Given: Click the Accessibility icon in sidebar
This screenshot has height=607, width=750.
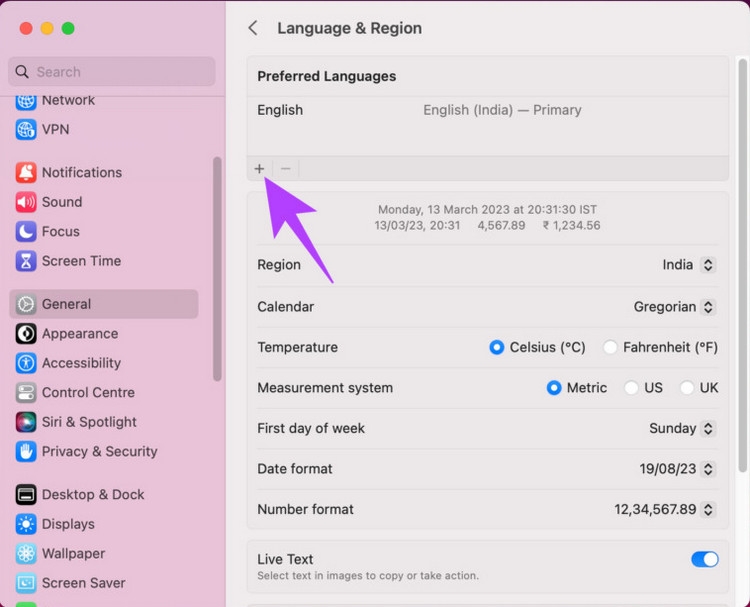Looking at the screenshot, I should click(x=26, y=363).
